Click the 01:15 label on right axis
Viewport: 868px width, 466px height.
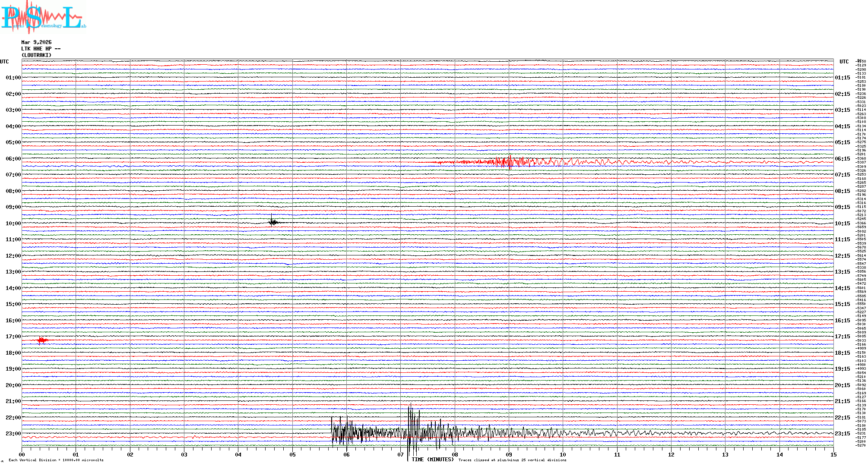pos(842,78)
